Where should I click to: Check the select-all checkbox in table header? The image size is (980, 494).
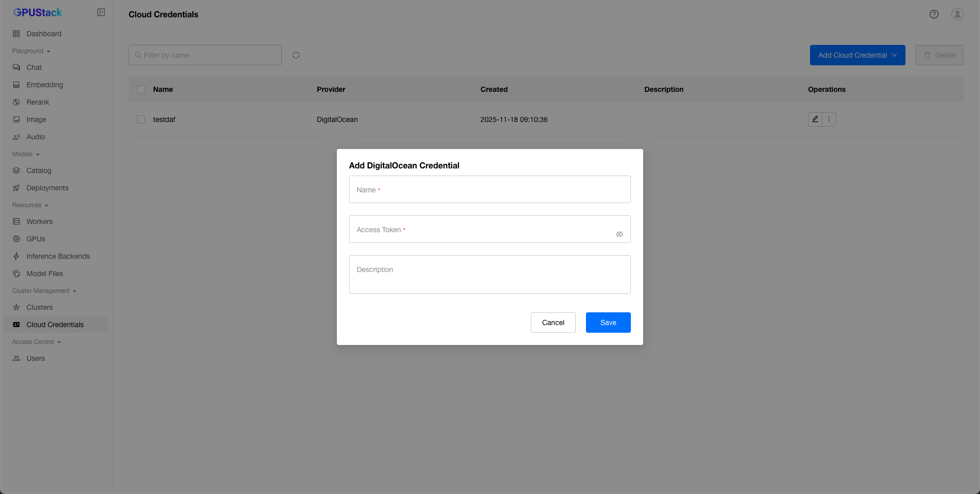point(141,89)
